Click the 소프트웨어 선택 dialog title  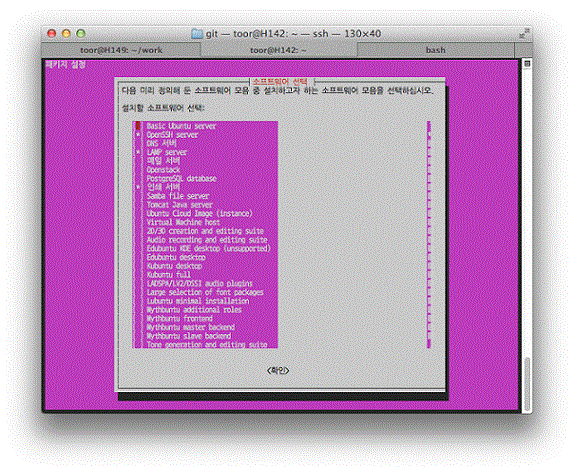tap(280, 81)
